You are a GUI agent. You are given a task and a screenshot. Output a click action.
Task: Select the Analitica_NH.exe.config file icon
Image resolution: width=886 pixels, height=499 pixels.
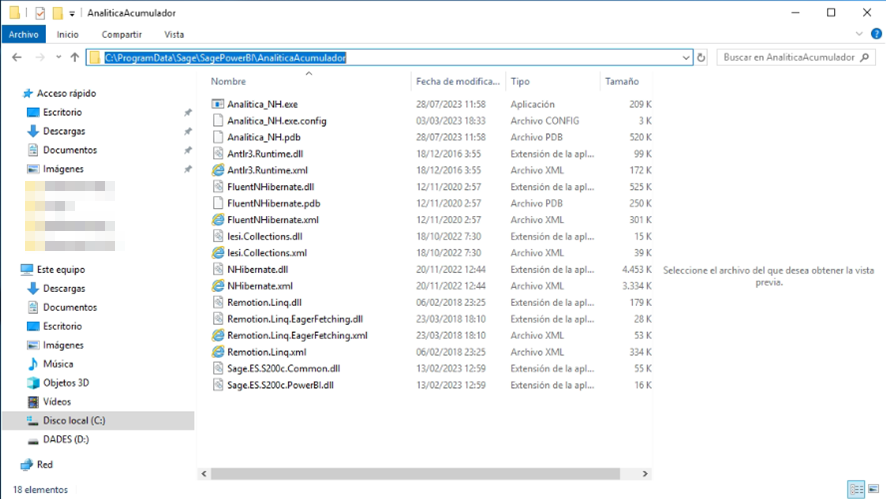point(218,120)
